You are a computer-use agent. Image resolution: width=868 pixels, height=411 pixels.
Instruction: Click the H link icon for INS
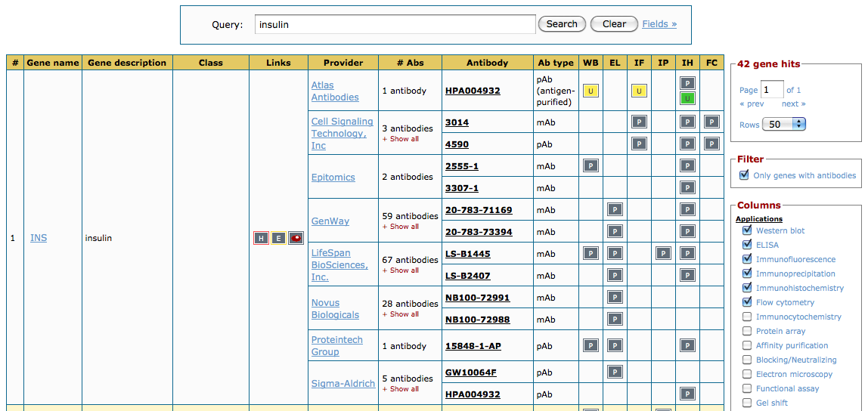[261, 238]
